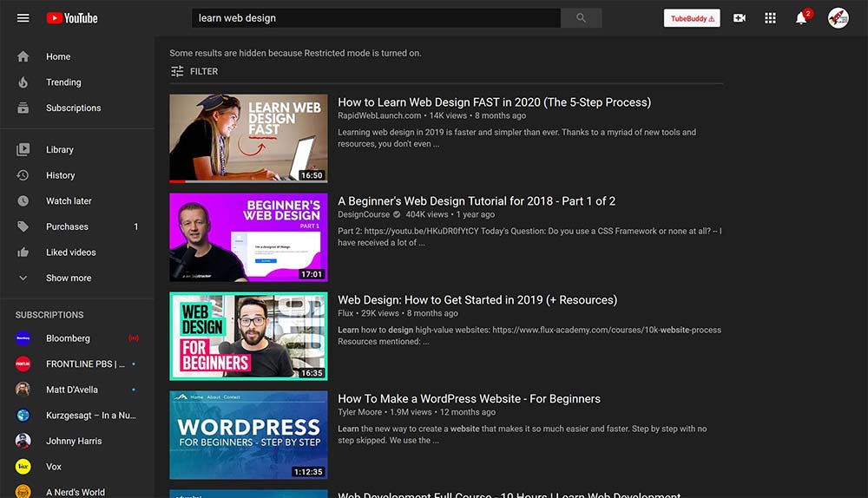Go to Home menu label
Image resolution: width=868 pixels, height=498 pixels.
coord(58,56)
